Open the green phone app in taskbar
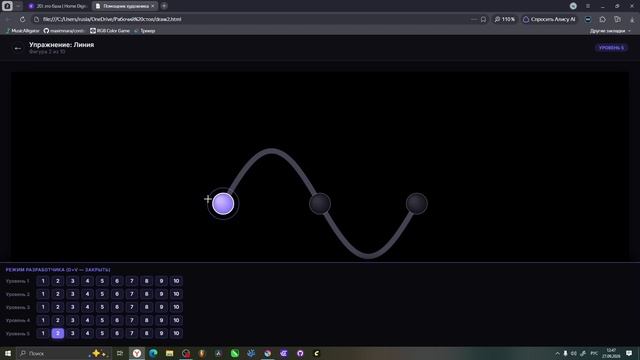Image resolution: width=640 pixels, height=360 pixels. click(x=235, y=353)
